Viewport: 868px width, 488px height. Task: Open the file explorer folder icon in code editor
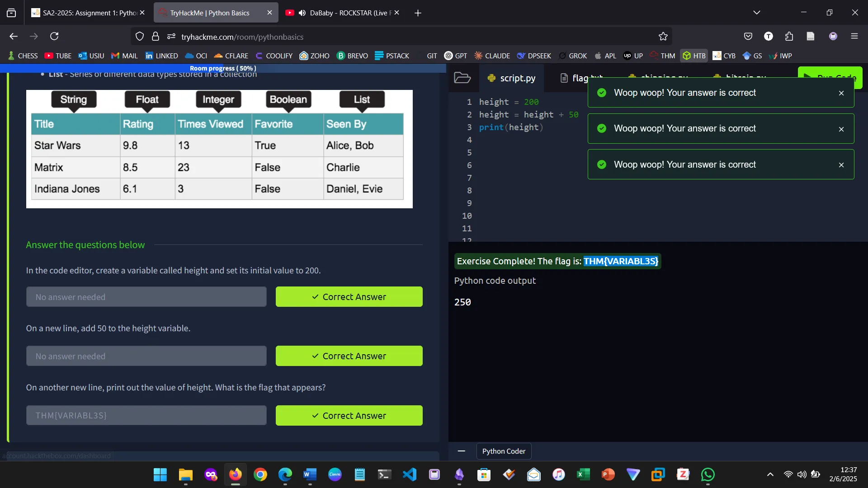[462, 78]
